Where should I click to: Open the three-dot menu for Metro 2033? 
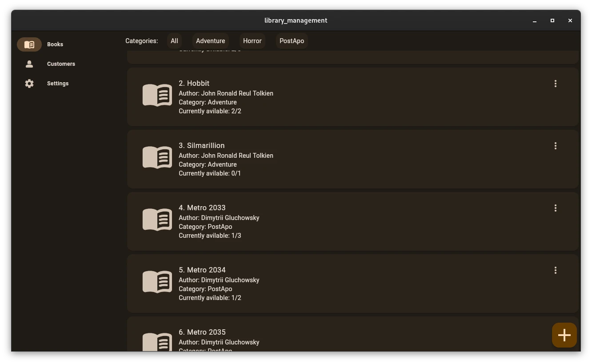[x=556, y=208]
